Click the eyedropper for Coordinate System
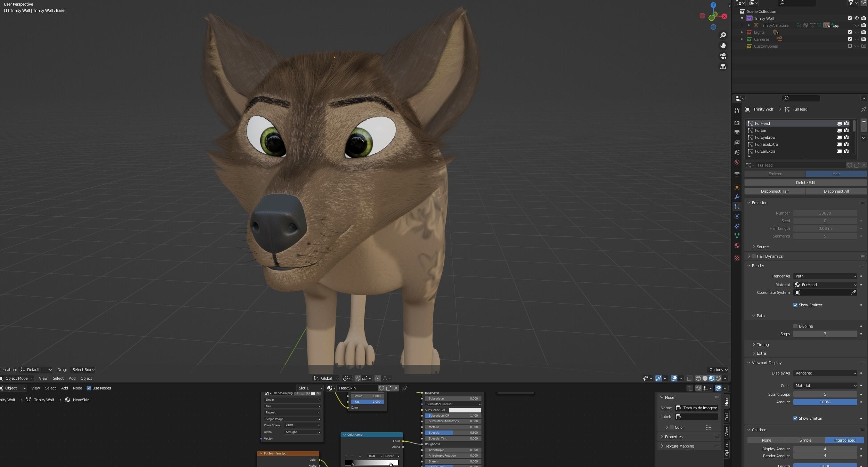The width and height of the screenshot is (868, 467). (853, 292)
